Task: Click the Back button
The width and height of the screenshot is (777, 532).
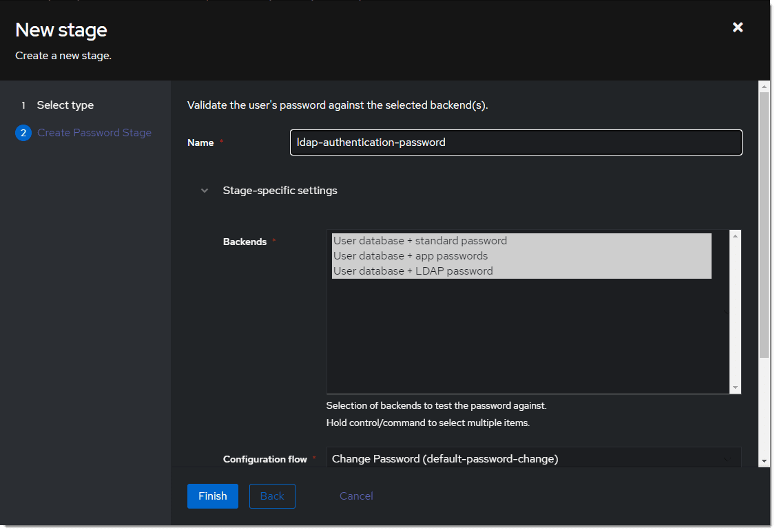Action: [272, 496]
